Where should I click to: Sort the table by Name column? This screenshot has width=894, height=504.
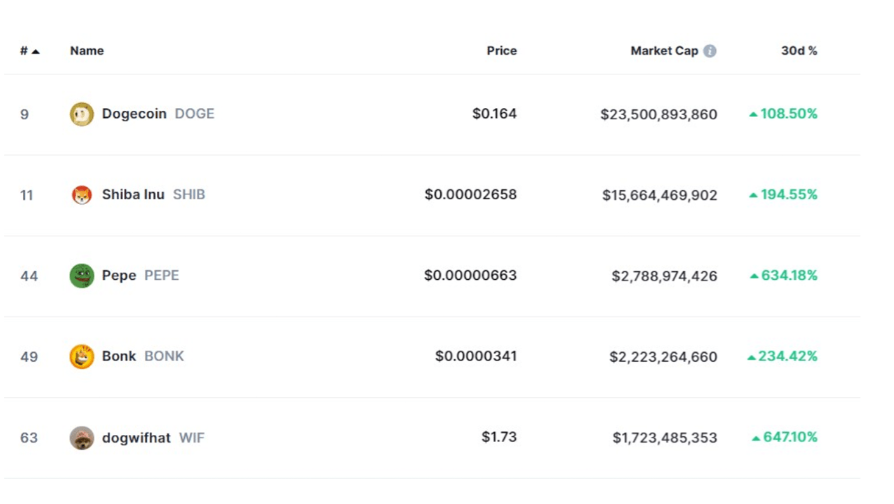[87, 51]
